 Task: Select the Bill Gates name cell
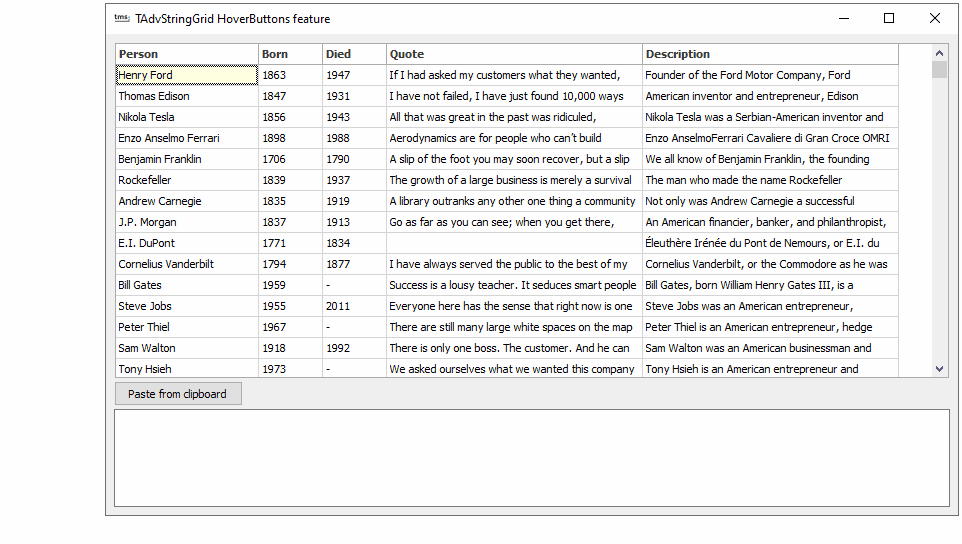(x=187, y=285)
